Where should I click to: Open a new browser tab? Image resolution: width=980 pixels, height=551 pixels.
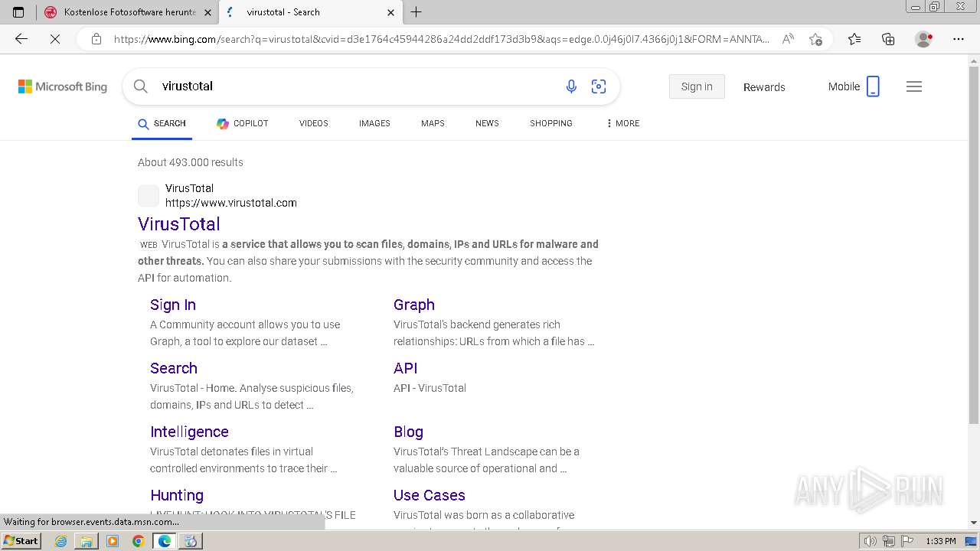(416, 12)
